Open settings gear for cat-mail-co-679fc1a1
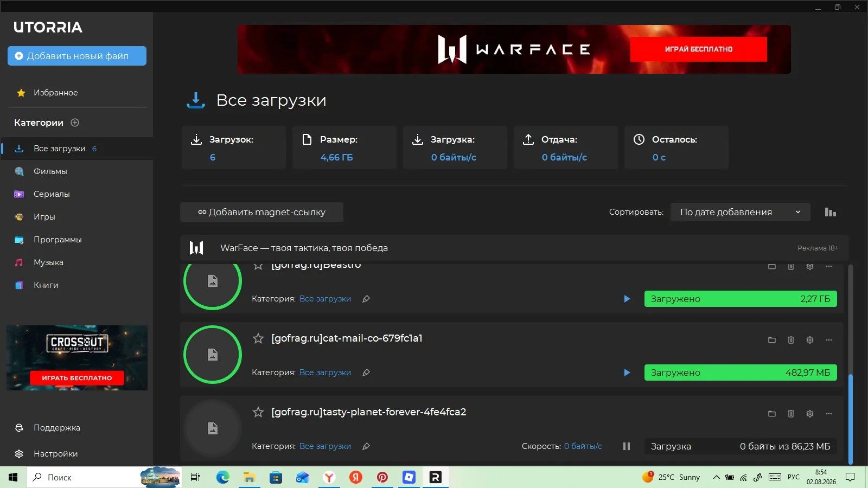 click(x=810, y=340)
